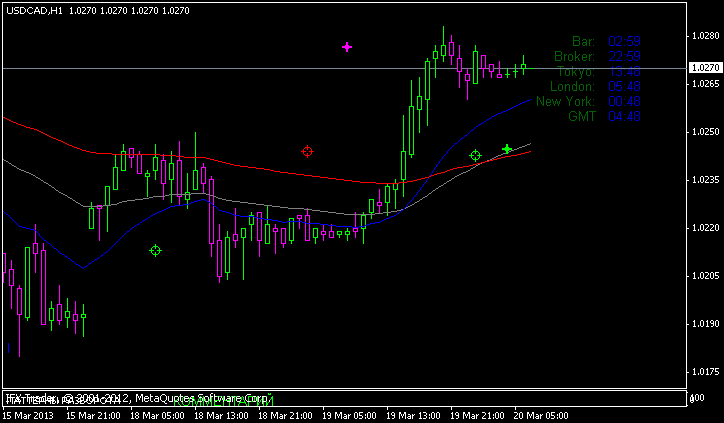
Task: Click the Tokyo session time label
Action: click(576, 71)
